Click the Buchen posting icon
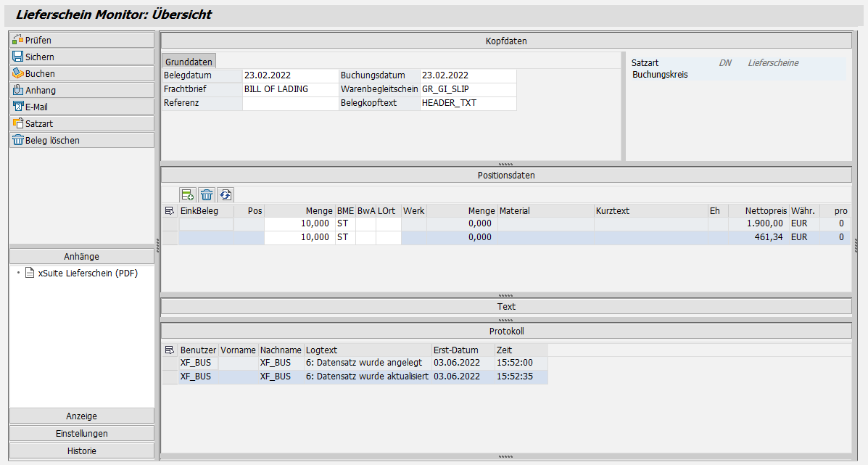The image size is (868, 465). [x=18, y=73]
